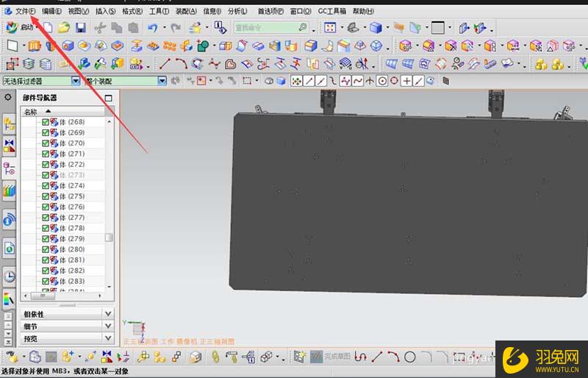Click the Open folder icon

pyautogui.click(x=64, y=27)
